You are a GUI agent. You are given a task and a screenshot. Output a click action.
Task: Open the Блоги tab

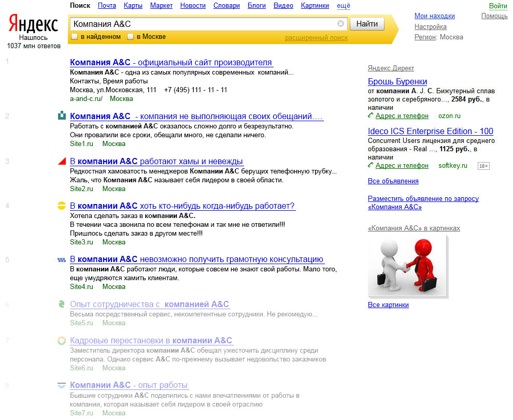pyautogui.click(x=257, y=6)
